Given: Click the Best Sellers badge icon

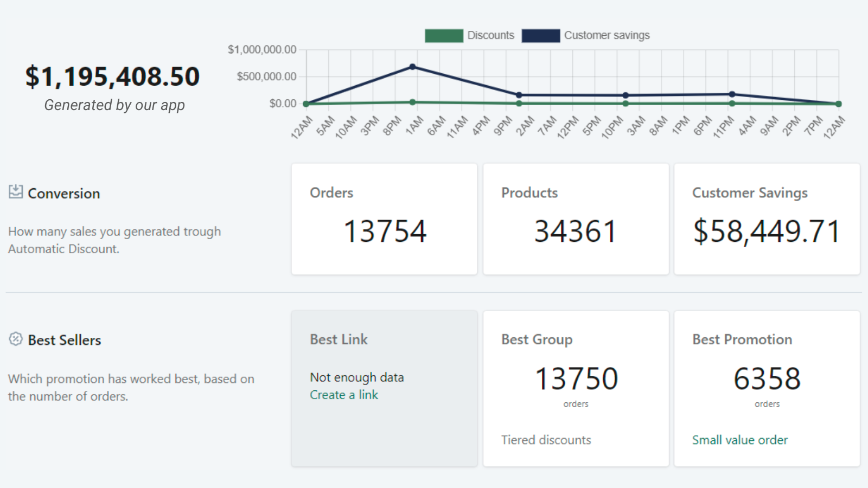Looking at the screenshot, I should coord(16,339).
